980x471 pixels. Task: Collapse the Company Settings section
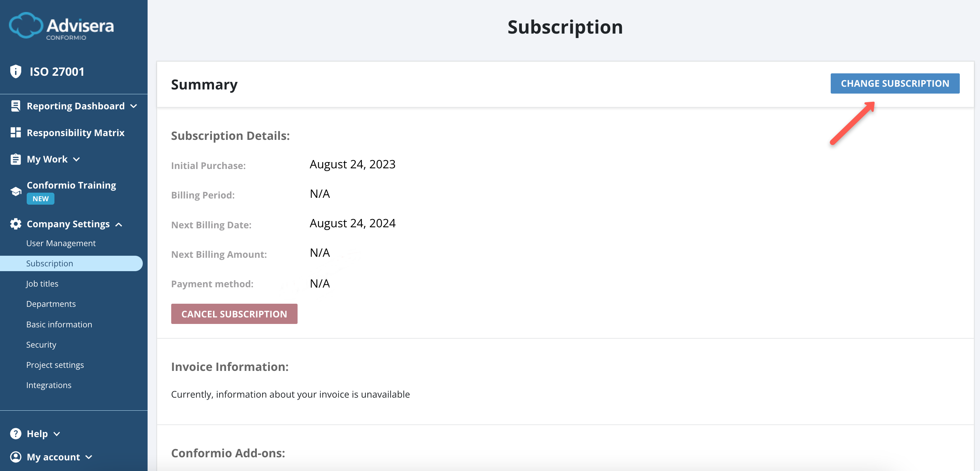[x=118, y=224]
